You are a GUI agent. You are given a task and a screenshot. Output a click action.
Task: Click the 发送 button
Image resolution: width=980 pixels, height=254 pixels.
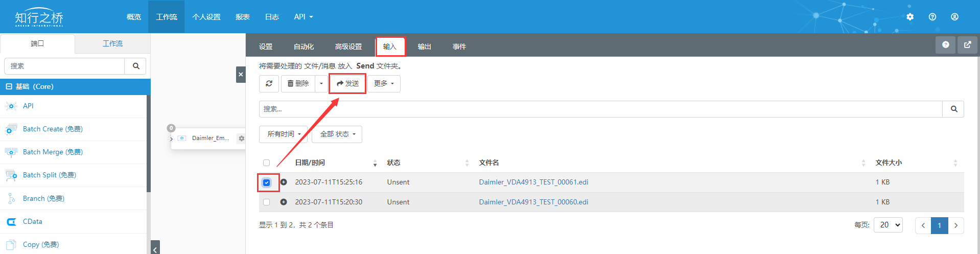tap(347, 83)
